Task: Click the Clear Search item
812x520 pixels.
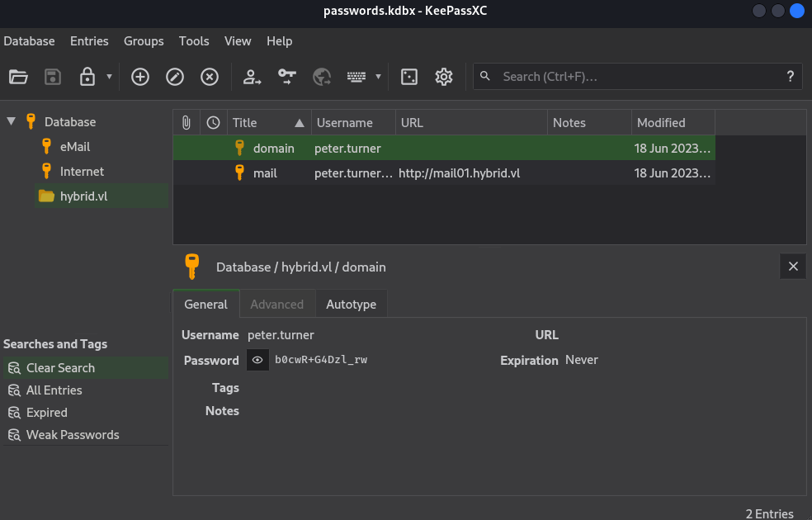Action: (86, 368)
